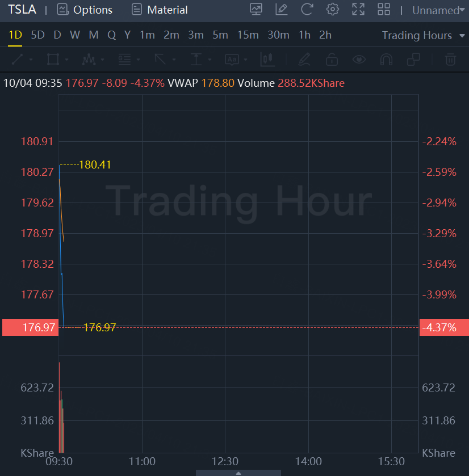Click the chart monitor icon
Screen dimensions: 469x476
[x=256, y=10]
